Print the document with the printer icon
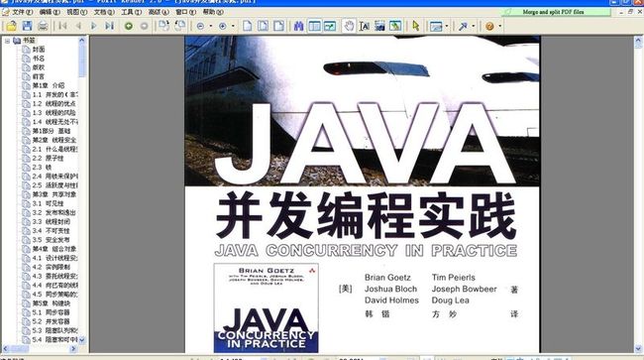The width and height of the screenshot is (644, 360). [43, 26]
